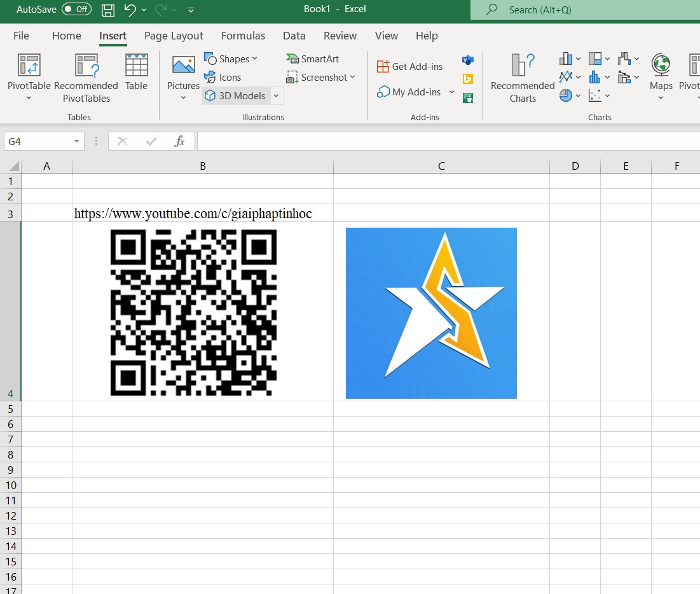Click the formula bar Enter checkmark icon

click(151, 142)
